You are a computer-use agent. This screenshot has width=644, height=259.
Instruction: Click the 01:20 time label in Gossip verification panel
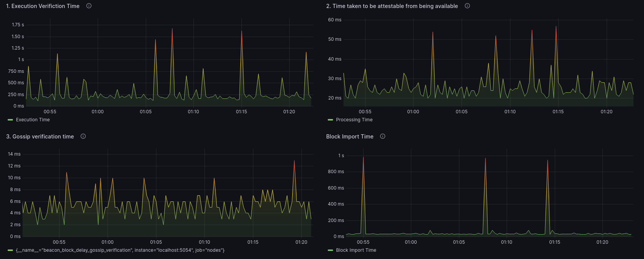click(301, 242)
